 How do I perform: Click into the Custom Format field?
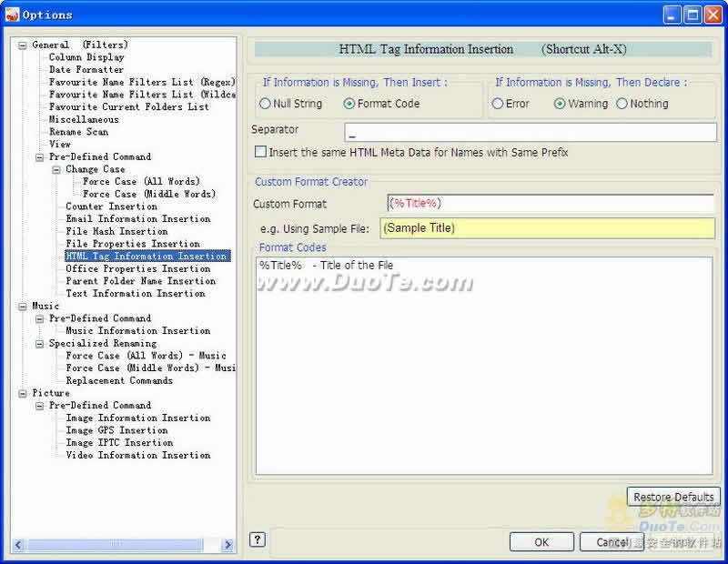click(x=551, y=204)
